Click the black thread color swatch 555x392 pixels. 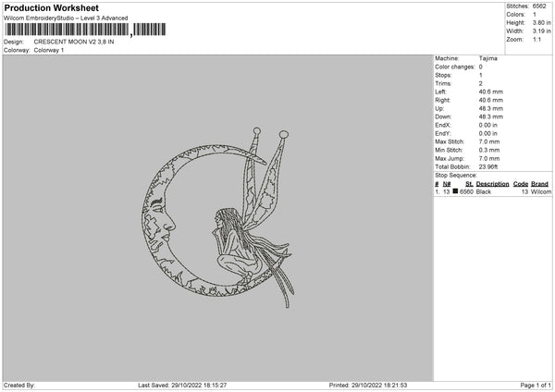(x=455, y=191)
